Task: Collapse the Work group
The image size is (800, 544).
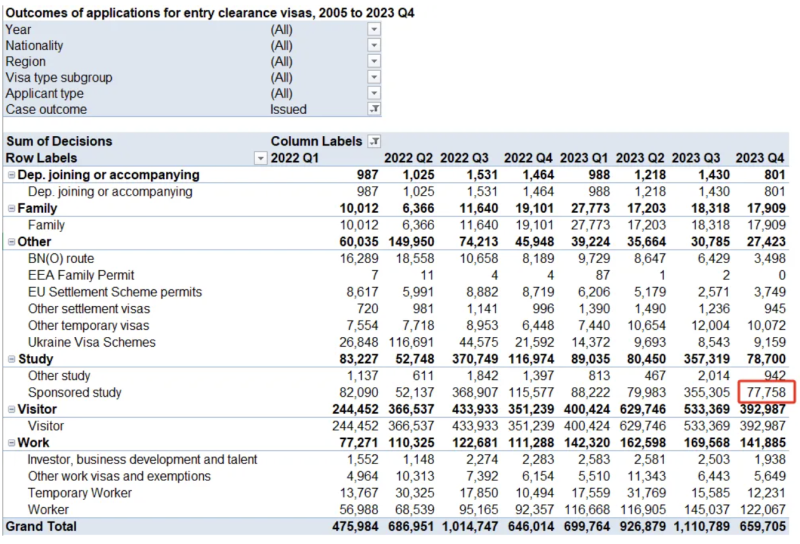Action: 11,443
